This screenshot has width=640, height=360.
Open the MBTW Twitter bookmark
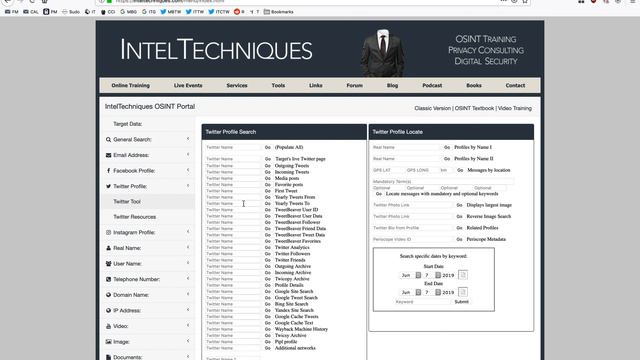click(x=171, y=12)
